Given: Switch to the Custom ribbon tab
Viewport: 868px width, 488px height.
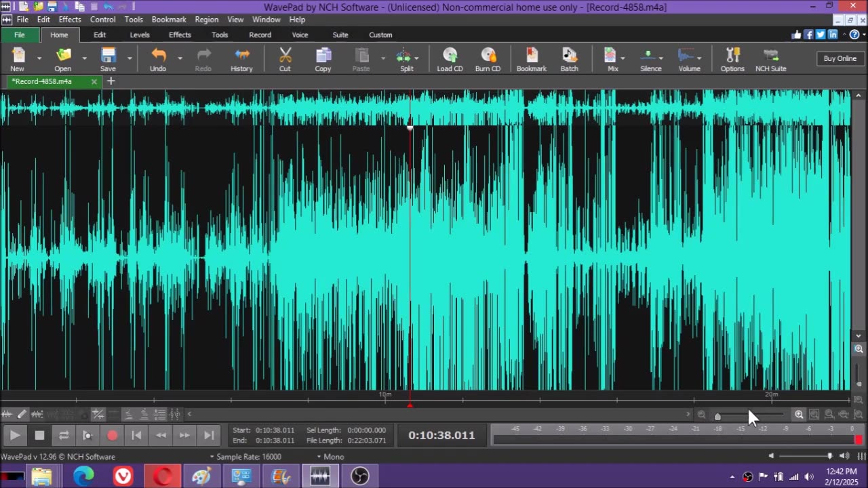Looking at the screenshot, I should point(380,35).
